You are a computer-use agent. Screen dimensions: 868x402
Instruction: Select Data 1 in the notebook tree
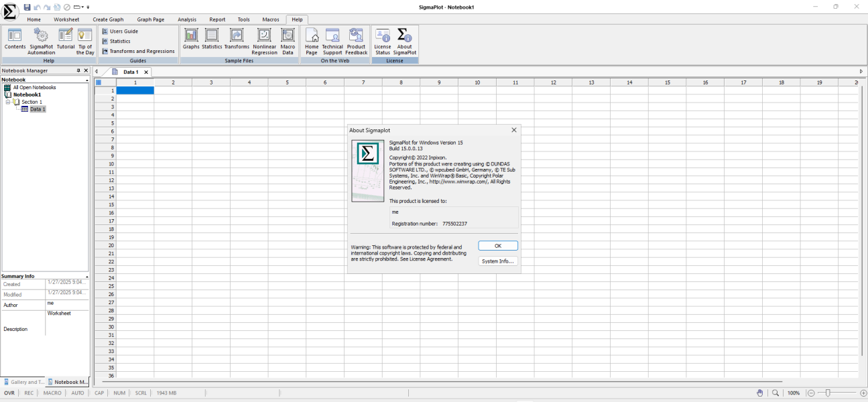(38, 109)
